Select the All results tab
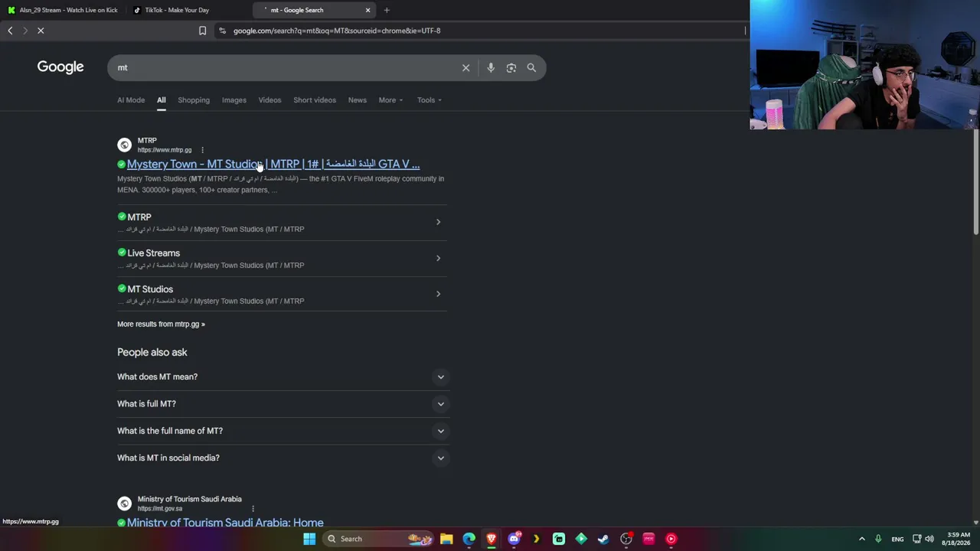 162,100
